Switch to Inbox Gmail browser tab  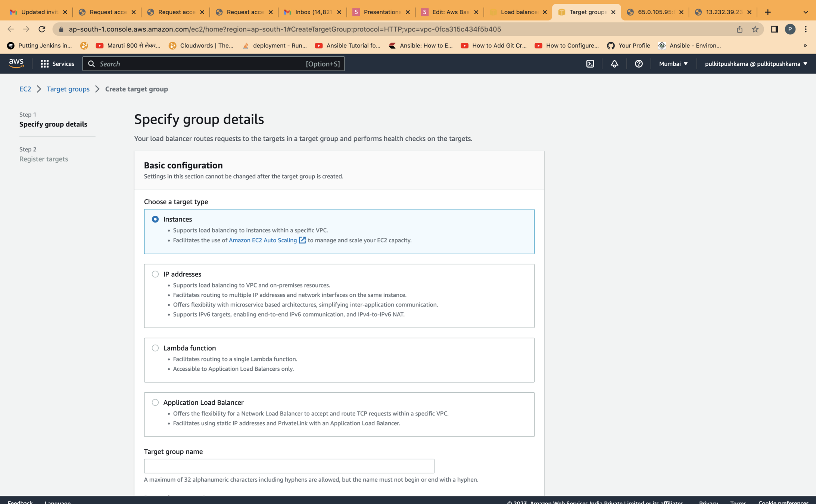tap(312, 12)
